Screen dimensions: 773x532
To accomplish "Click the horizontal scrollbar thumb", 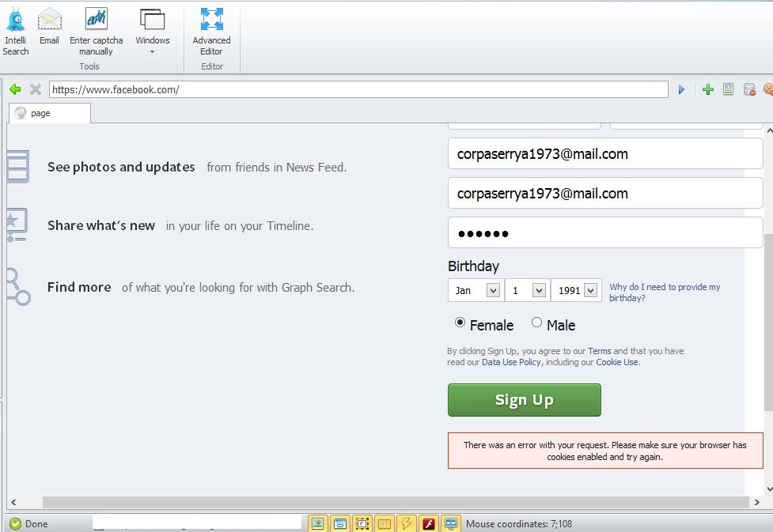I will click(396, 502).
